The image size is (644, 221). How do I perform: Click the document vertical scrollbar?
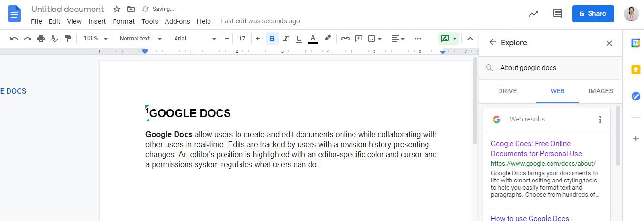coord(475,100)
